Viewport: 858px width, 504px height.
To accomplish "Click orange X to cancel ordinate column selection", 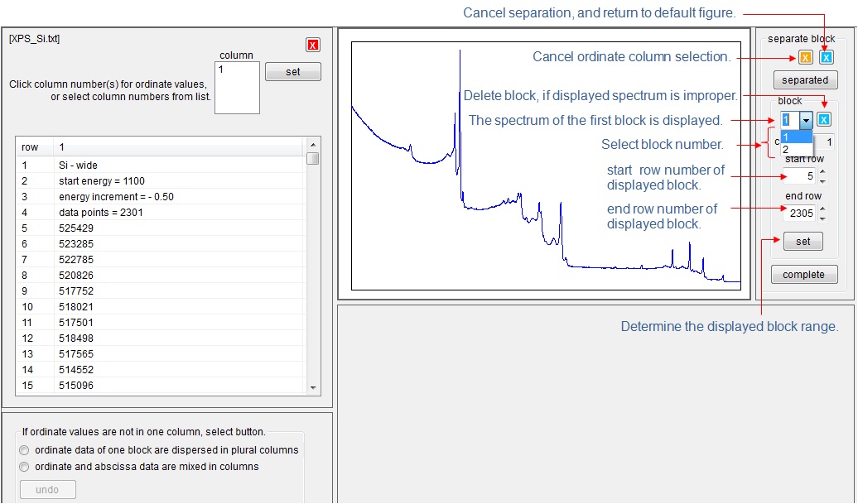I will click(x=805, y=57).
